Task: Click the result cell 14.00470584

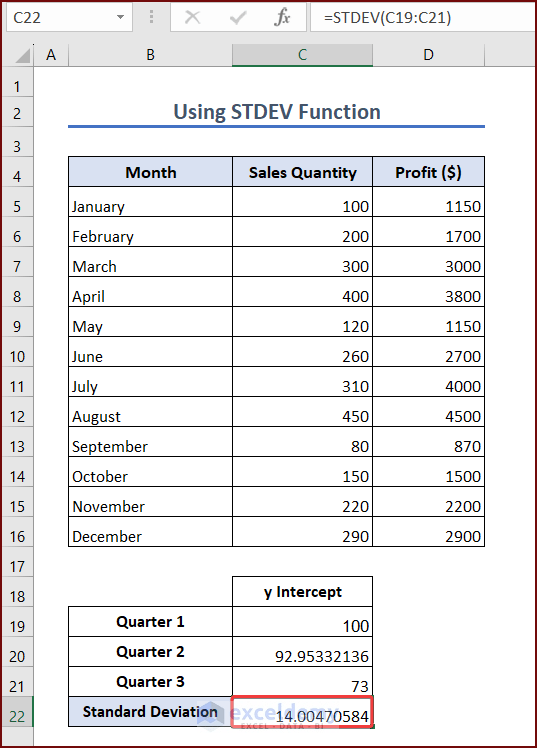Action: 302,712
